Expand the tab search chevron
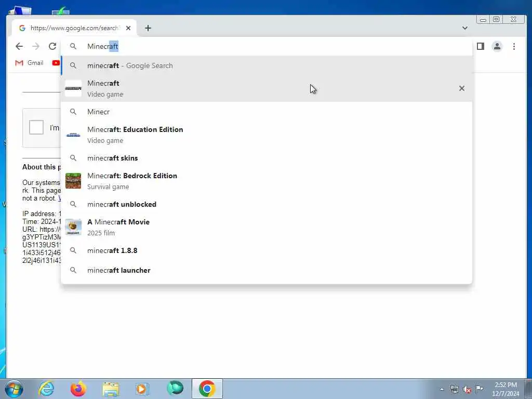This screenshot has height=399, width=532. click(x=465, y=28)
